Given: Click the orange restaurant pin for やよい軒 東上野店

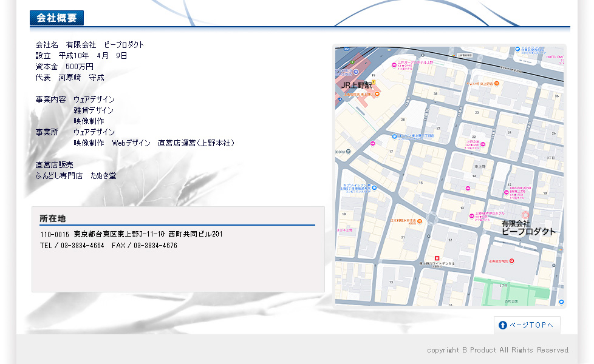Looking at the screenshot, I should (496, 83).
